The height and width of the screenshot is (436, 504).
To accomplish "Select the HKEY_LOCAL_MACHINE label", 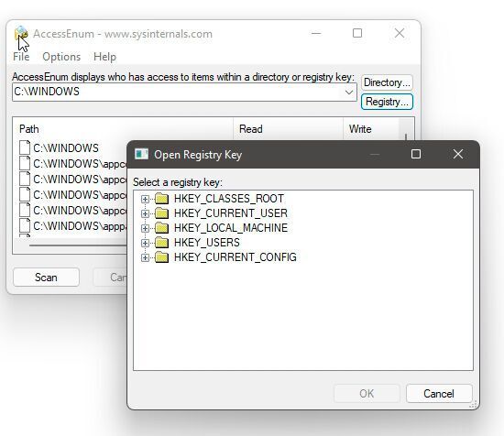I will click(x=231, y=228).
